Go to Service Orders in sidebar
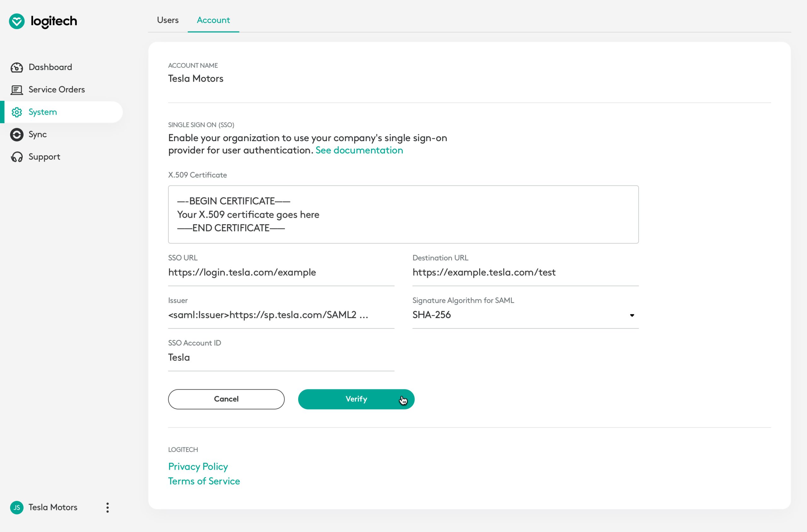The height and width of the screenshot is (532, 807). coord(57,89)
